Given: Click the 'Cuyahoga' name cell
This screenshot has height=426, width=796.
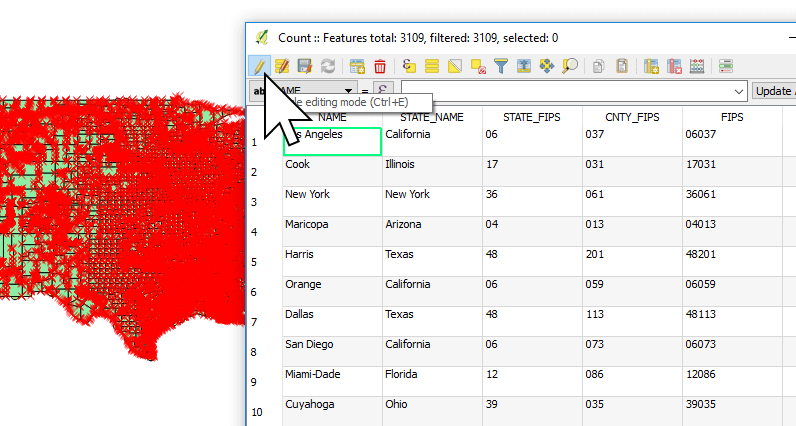Looking at the screenshot, I should tap(332, 411).
